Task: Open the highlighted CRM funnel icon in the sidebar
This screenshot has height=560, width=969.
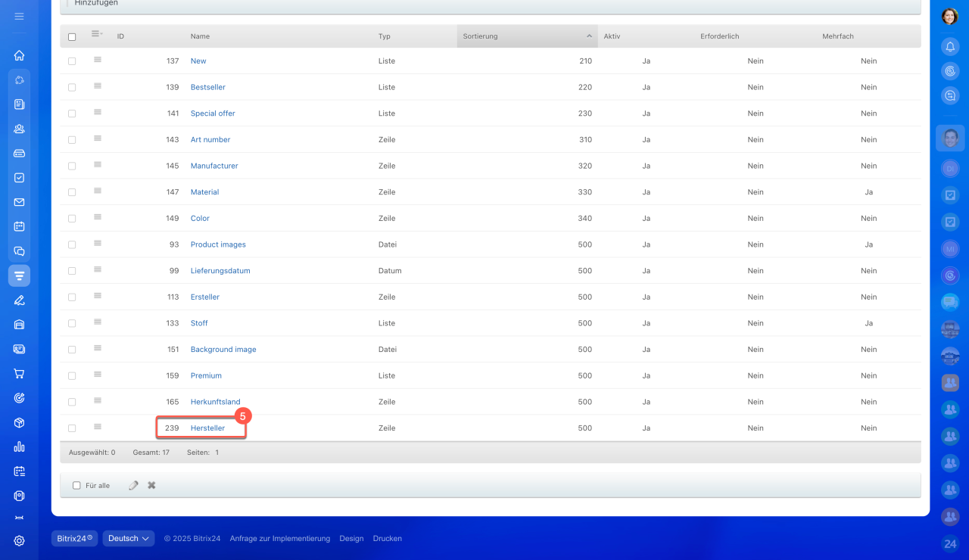Action: click(19, 275)
